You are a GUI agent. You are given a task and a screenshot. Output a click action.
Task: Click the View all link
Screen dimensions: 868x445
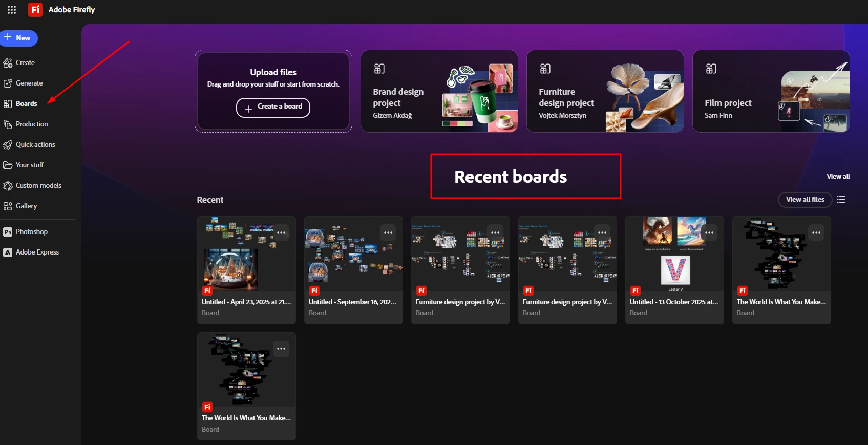pyautogui.click(x=838, y=176)
